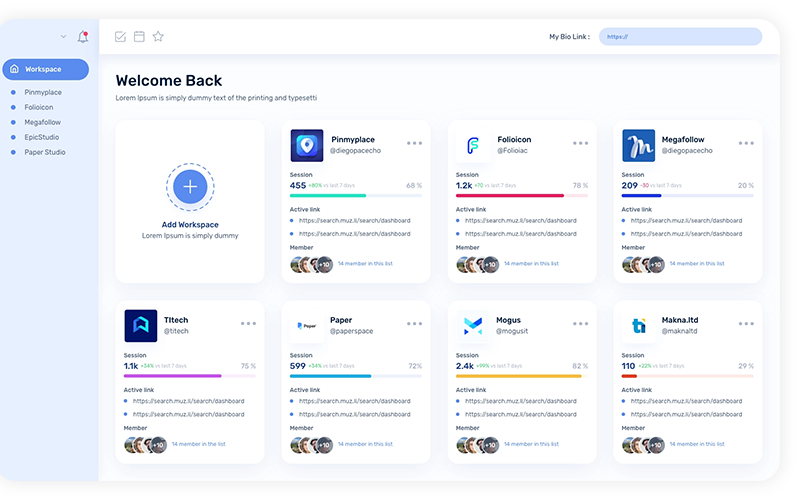Click the Titech workspace logo
The height and width of the screenshot is (500, 800).
[141, 326]
